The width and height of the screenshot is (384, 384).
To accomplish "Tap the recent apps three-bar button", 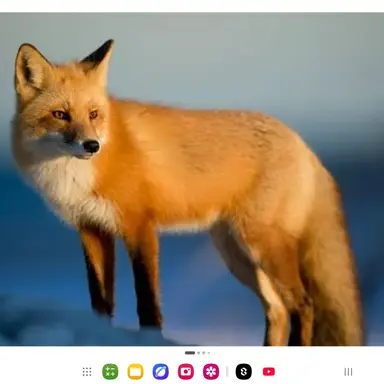I will tap(348, 372).
